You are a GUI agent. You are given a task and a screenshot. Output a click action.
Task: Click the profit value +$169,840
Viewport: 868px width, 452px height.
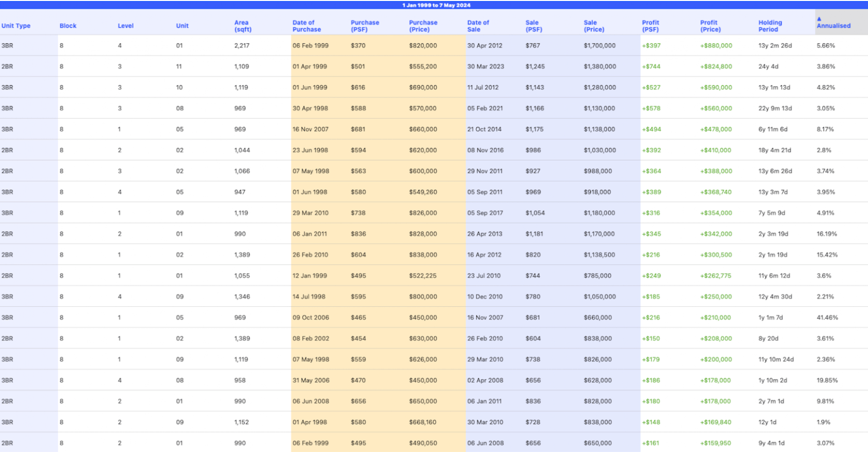(x=716, y=422)
